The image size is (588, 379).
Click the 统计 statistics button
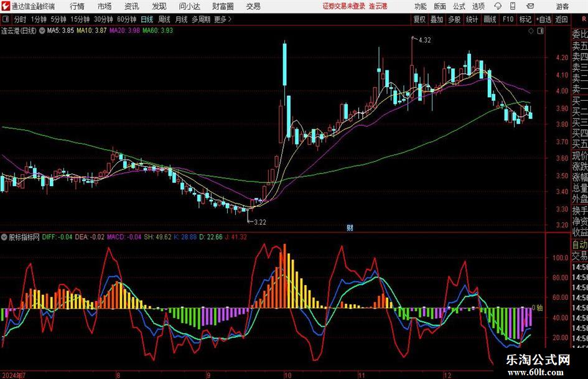[x=472, y=19]
